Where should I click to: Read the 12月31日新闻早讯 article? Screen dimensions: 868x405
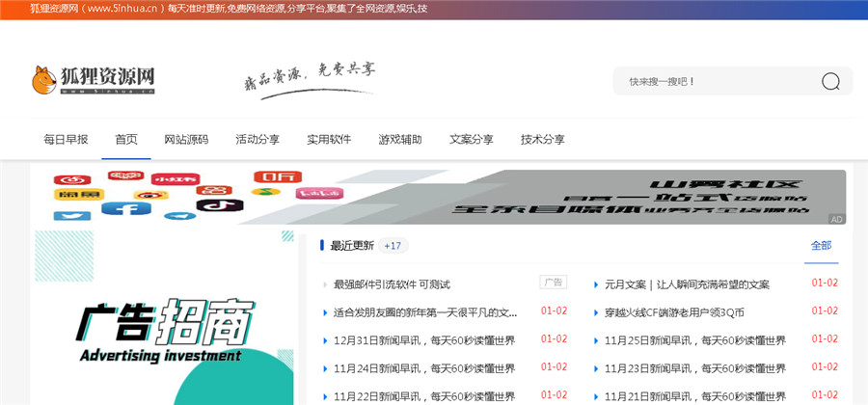coord(424,340)
